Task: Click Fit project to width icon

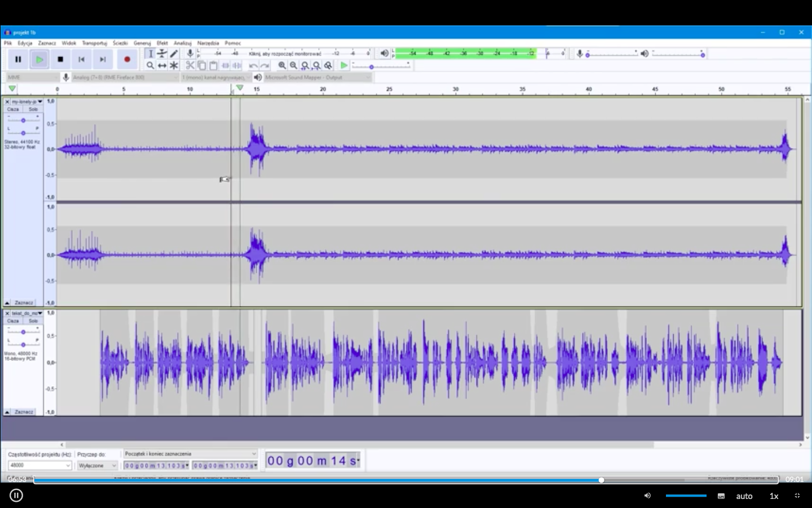Action: pos(316,65)
